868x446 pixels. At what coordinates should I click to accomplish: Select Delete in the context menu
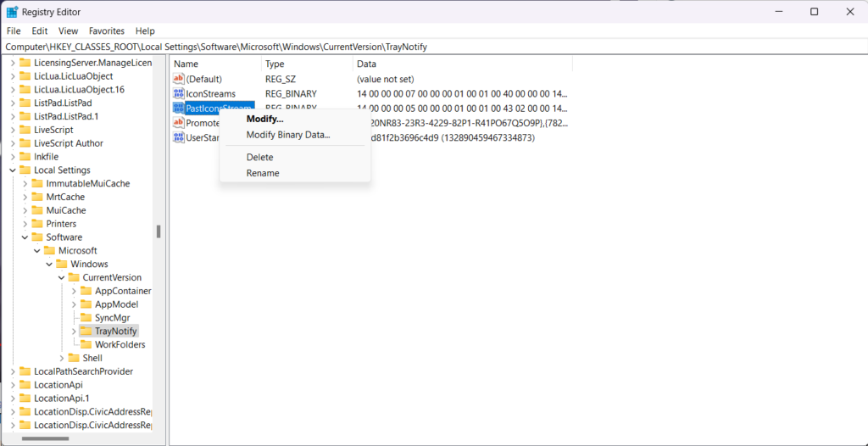[x=259, y=157]
